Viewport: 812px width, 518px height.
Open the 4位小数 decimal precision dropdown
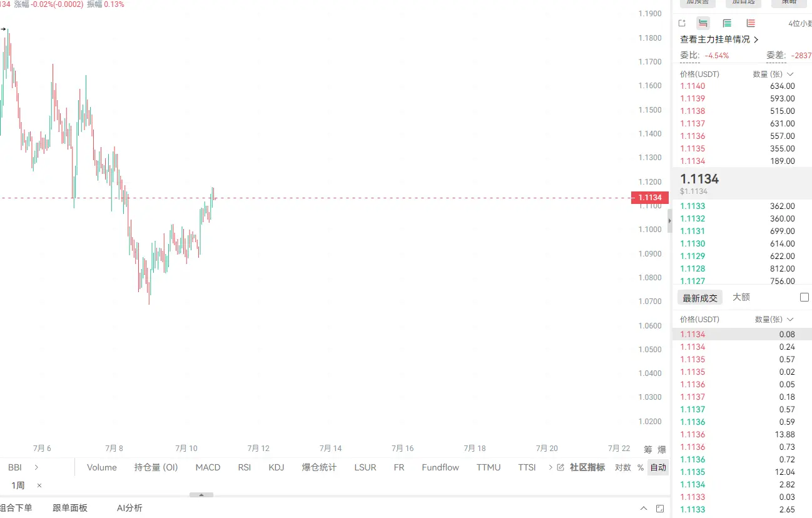(x=799, y=24)
